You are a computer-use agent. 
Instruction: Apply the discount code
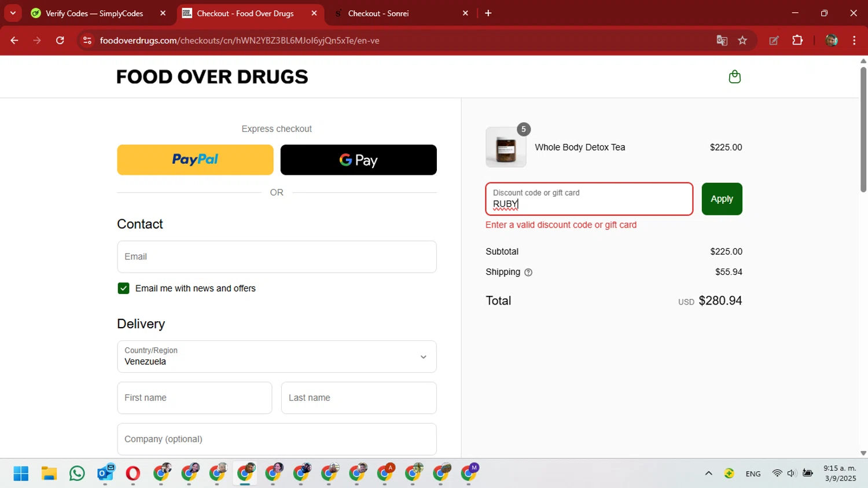coord(722,199)
